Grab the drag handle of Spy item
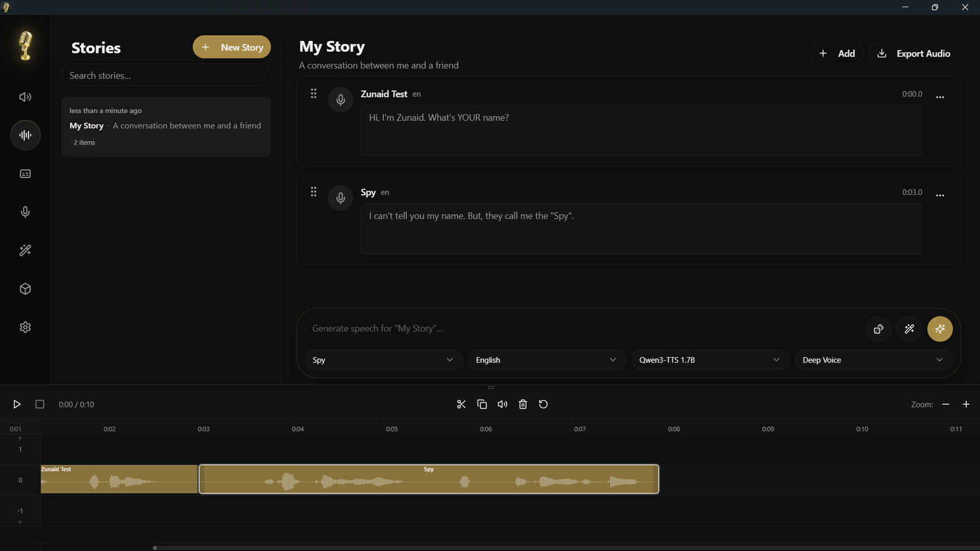This screenshot has width=980, height=551. pyautogui.click(x=314, y=192)
